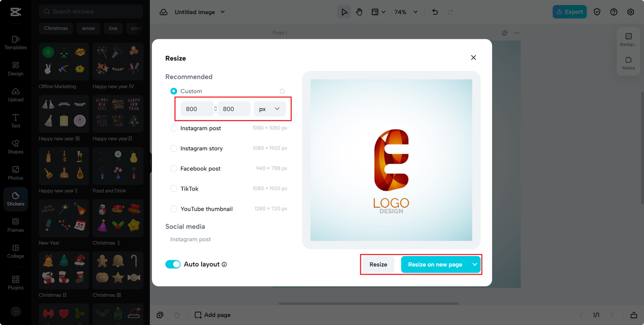Open the Plugins panel
The image size is (644, 325).
point(16,283)
